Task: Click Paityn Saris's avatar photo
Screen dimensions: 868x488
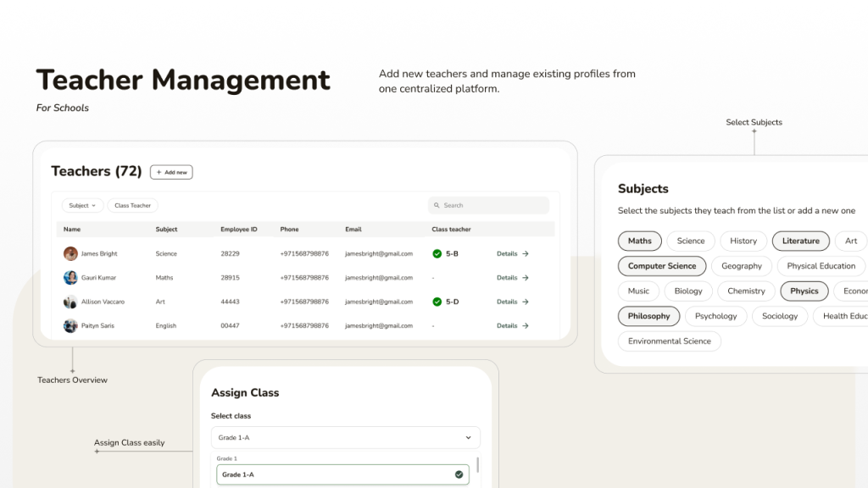Action: point(70,326)
